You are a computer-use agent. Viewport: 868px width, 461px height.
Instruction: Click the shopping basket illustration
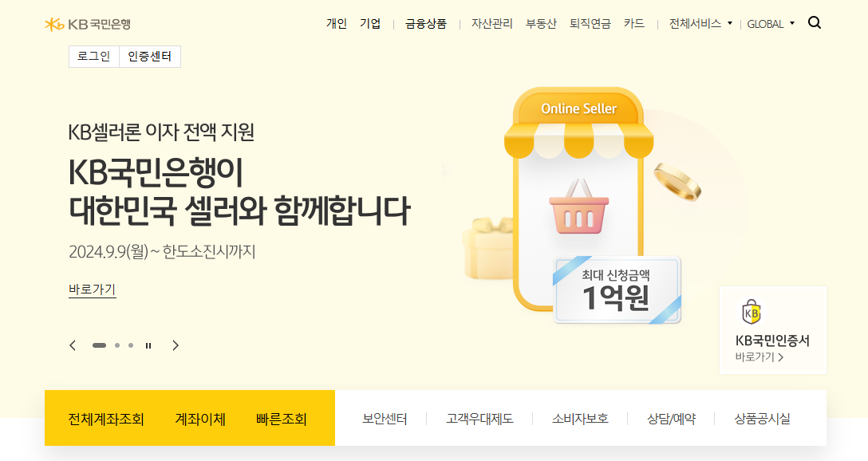click(x=578, y=207)
